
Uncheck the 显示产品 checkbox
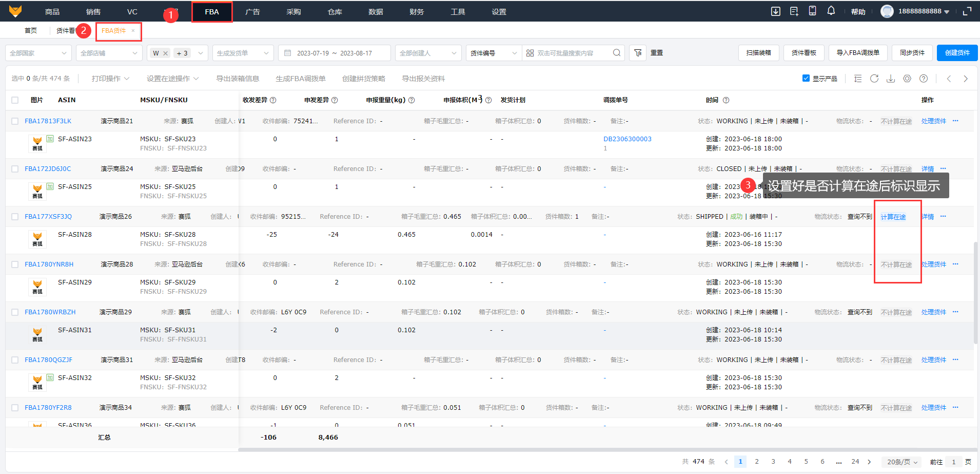coord(806,79)
